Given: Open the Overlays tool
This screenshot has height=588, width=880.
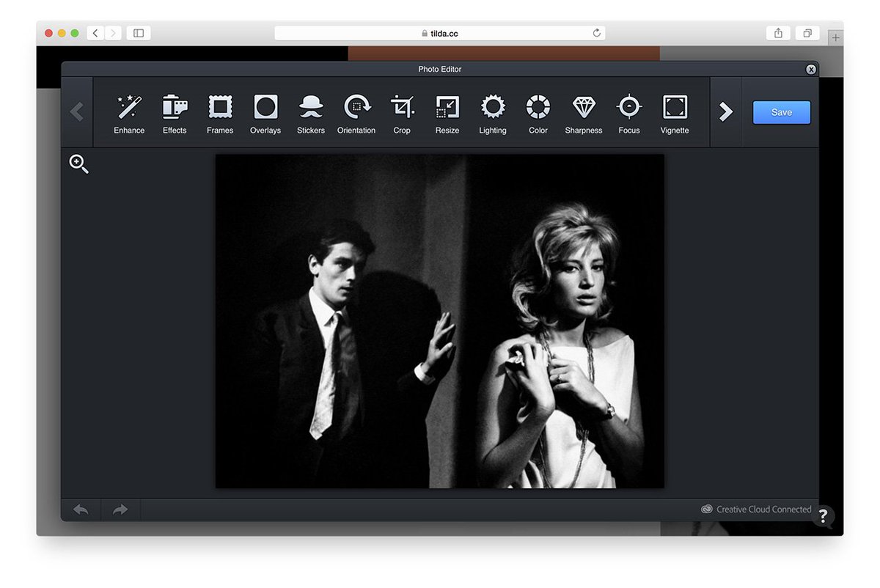Looking at the screenshot, I should 265,114.
